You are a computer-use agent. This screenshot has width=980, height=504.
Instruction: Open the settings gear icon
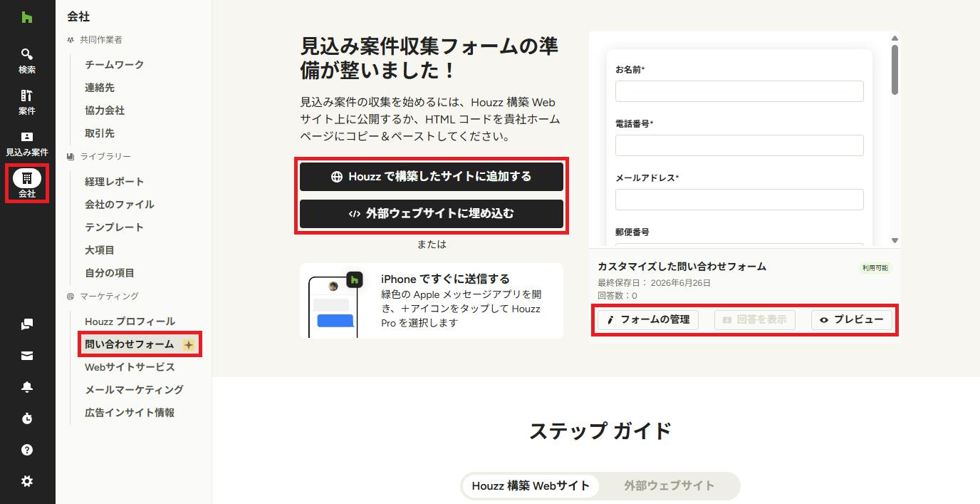click(x=27, y=481)
